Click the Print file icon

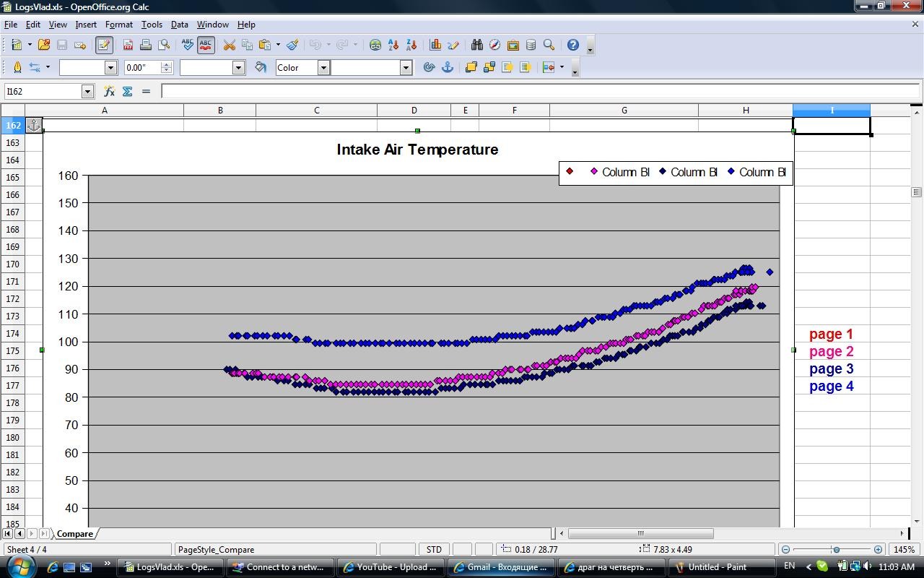tap(146, 45)
